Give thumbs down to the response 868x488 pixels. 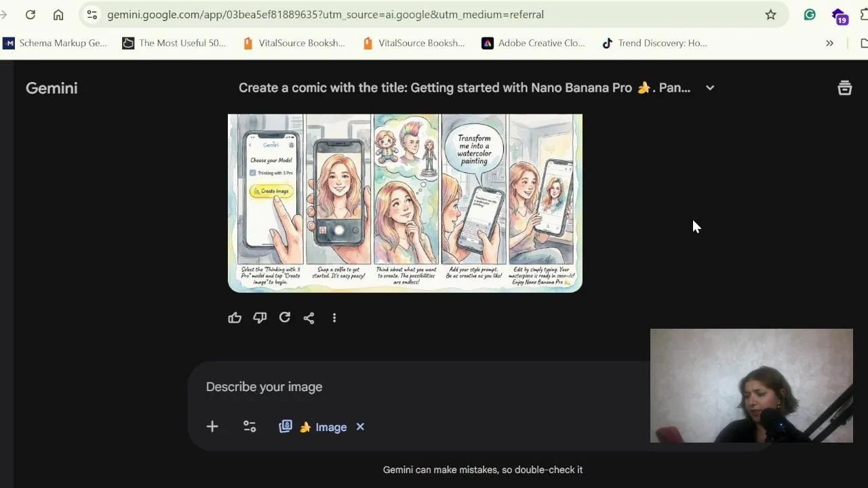[x=260, y=317]
